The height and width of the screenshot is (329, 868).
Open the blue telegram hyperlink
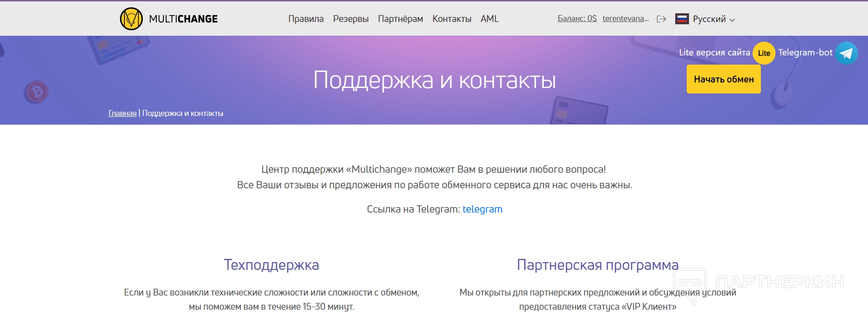tap(482, 209)
